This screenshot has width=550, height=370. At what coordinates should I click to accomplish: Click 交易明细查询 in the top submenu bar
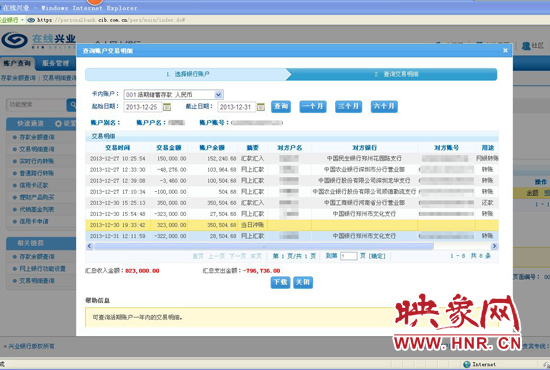coord(59,78)
